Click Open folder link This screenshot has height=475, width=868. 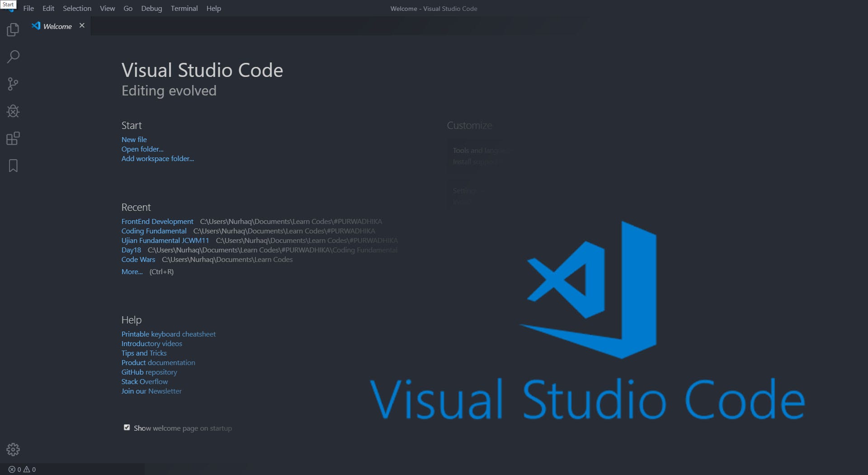(142, 149)
